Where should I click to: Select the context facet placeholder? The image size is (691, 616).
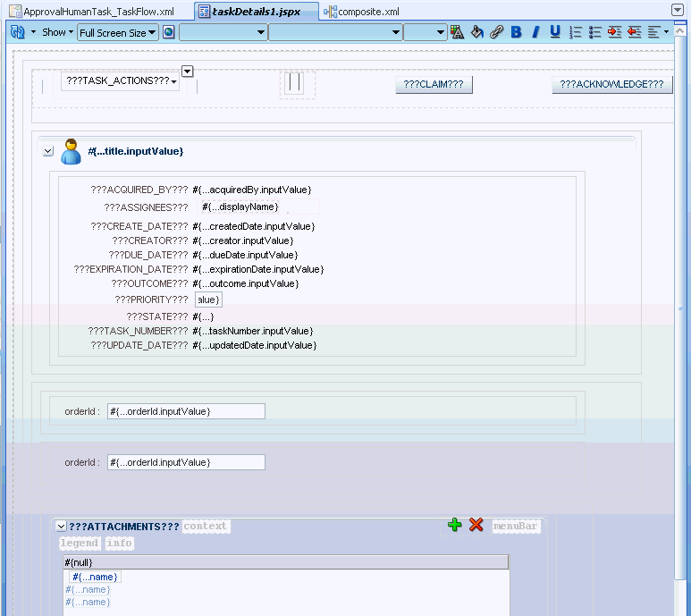point(206,526)
